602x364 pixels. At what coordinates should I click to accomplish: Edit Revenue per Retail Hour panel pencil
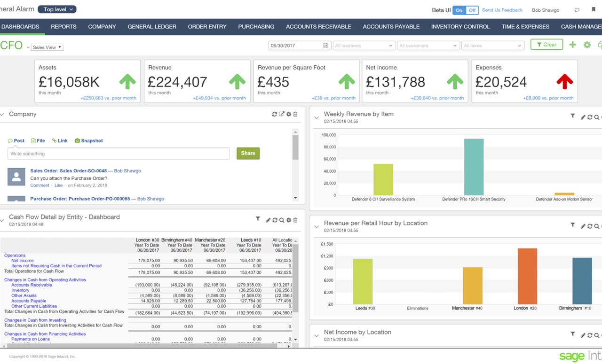583,226
